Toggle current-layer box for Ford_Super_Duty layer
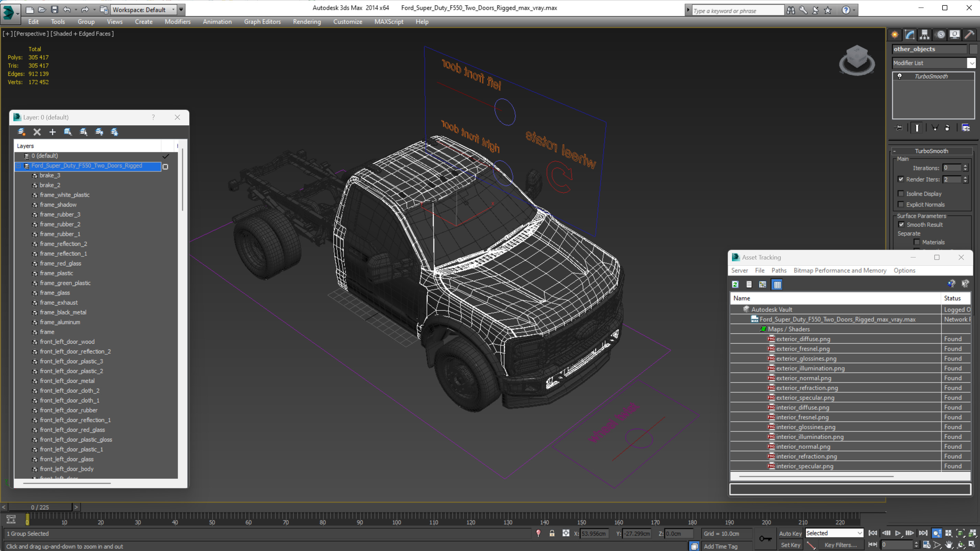The image size is (980, 551). [x=165, y=166]
